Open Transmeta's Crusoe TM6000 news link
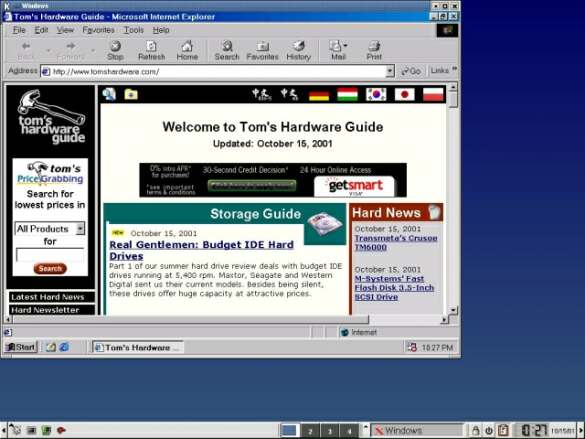The height and width of the screenshot is (439, 585). click(396, 242)
